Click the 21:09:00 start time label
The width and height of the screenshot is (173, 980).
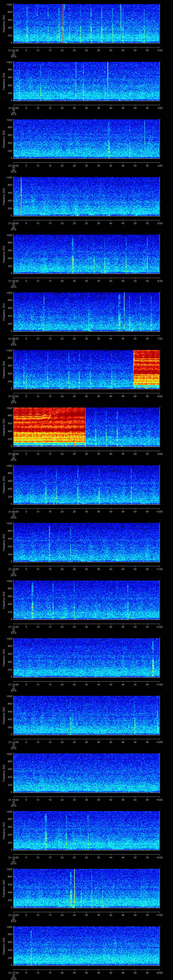tap(13, 511)
